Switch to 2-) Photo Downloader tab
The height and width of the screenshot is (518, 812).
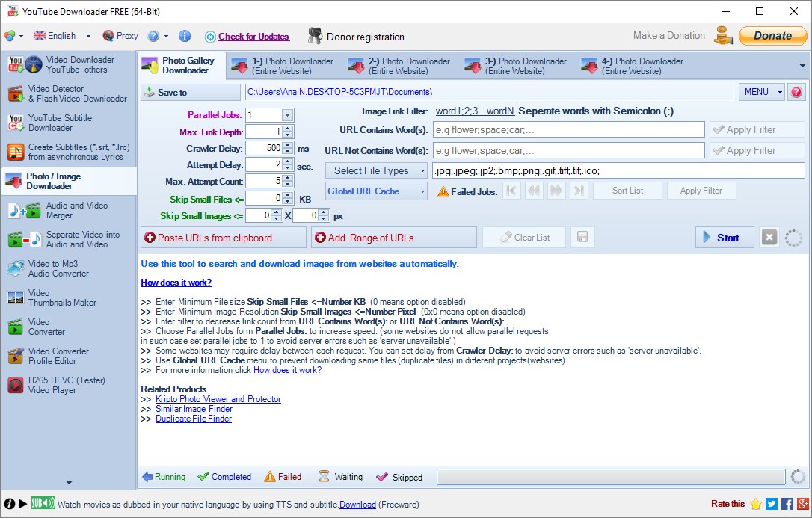coord(400,66)
